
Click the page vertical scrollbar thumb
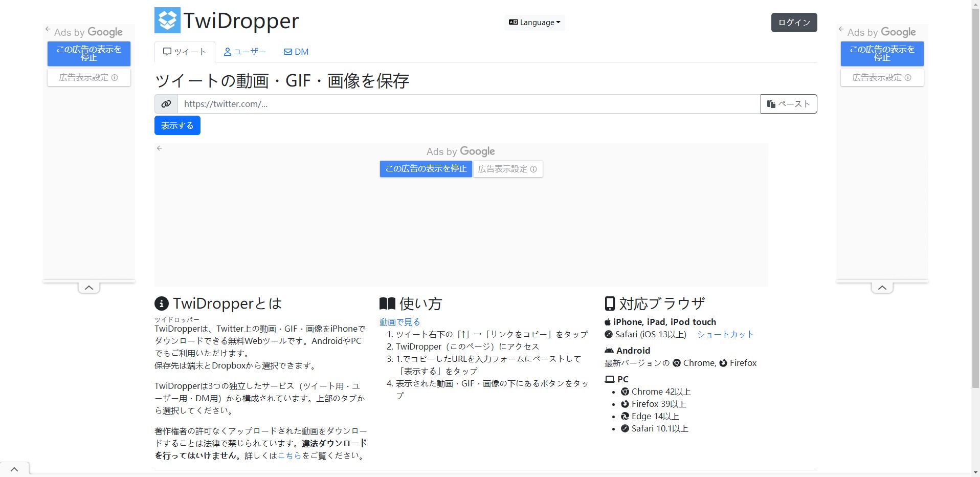click(x=975, y=198)
